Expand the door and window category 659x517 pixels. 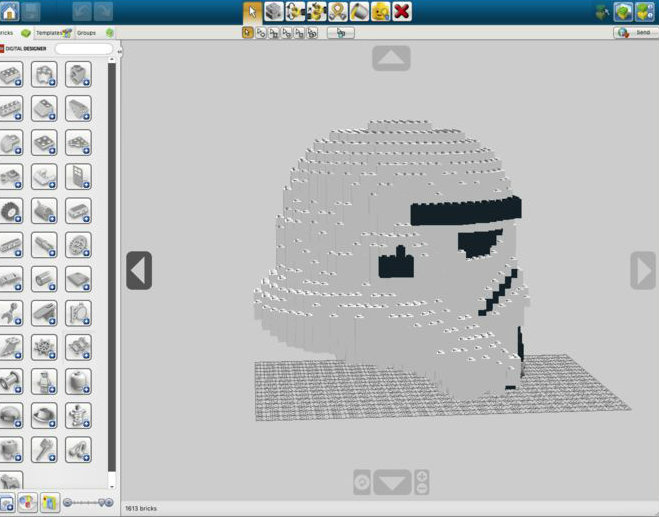pos(78,177)
